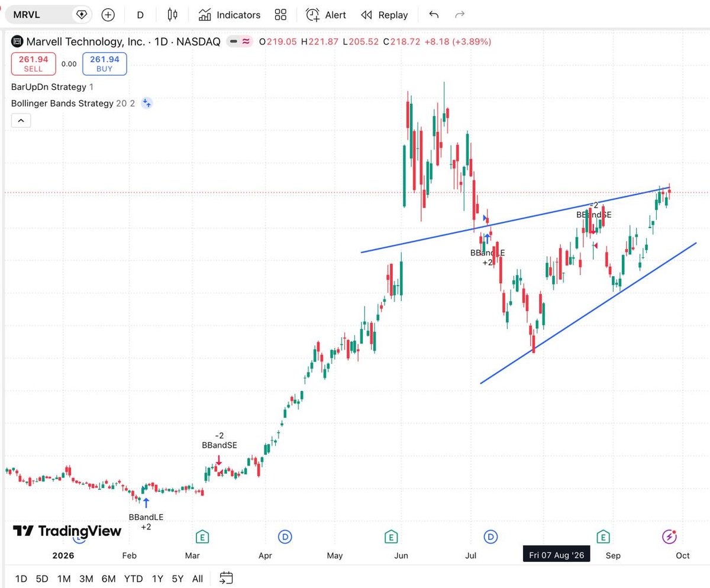Click the TradingView logo
This screenshot has height=588, width=710.
pyautogui.click(x=67, y=531)
